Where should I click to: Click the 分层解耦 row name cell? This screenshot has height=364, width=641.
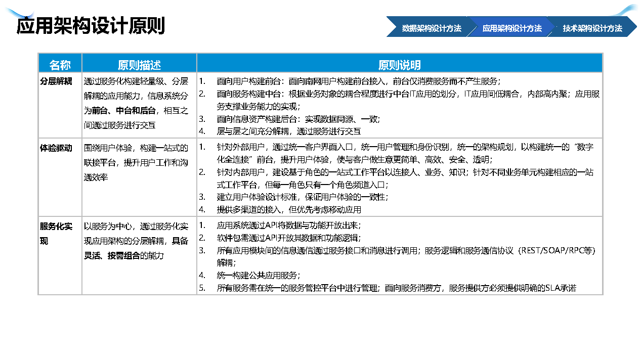click(56, 81)
